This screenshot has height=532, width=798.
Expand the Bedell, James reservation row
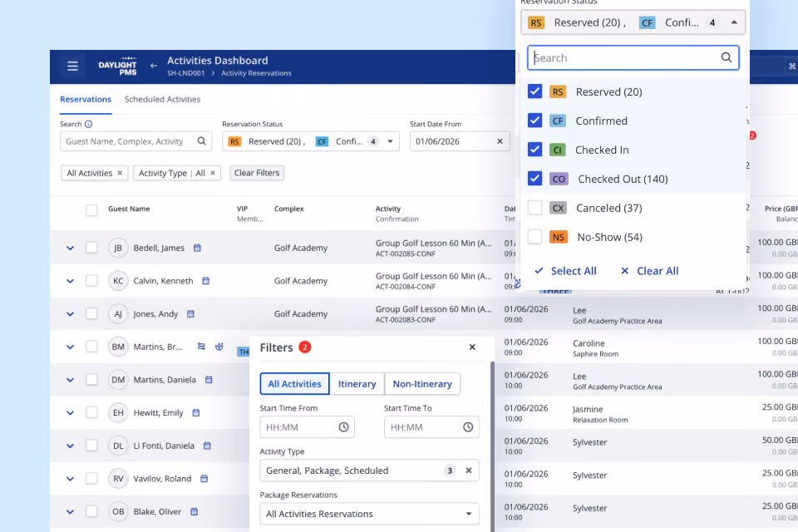(70, 248)
